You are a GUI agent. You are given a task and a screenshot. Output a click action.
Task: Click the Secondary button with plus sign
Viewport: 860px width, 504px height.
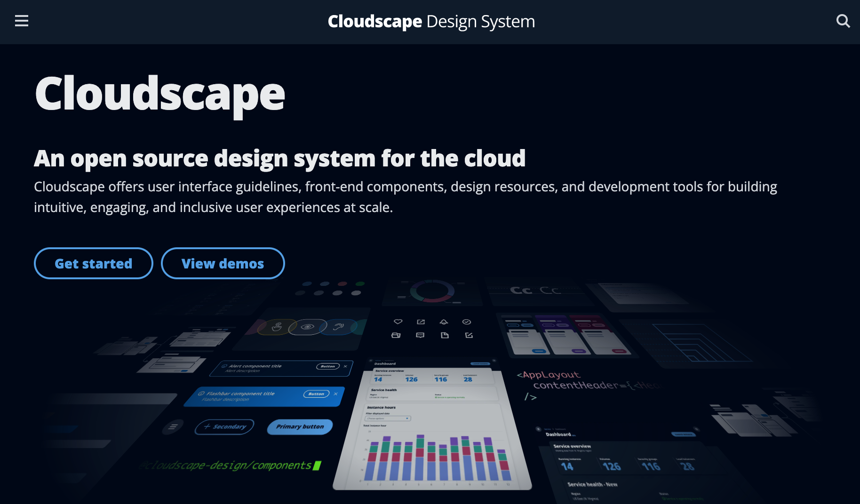point(224,426)
